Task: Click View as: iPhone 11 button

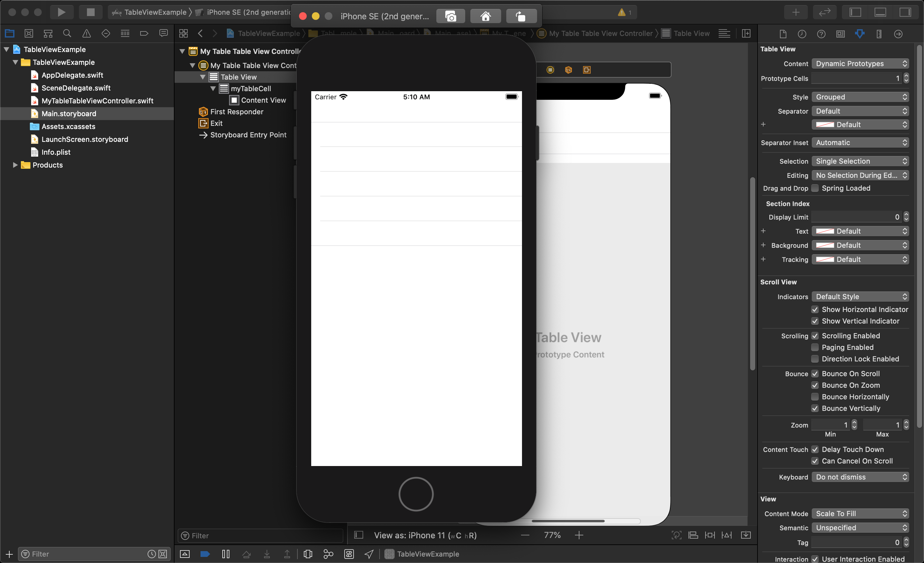Action: pyautogui.click(x=425, y=535)
